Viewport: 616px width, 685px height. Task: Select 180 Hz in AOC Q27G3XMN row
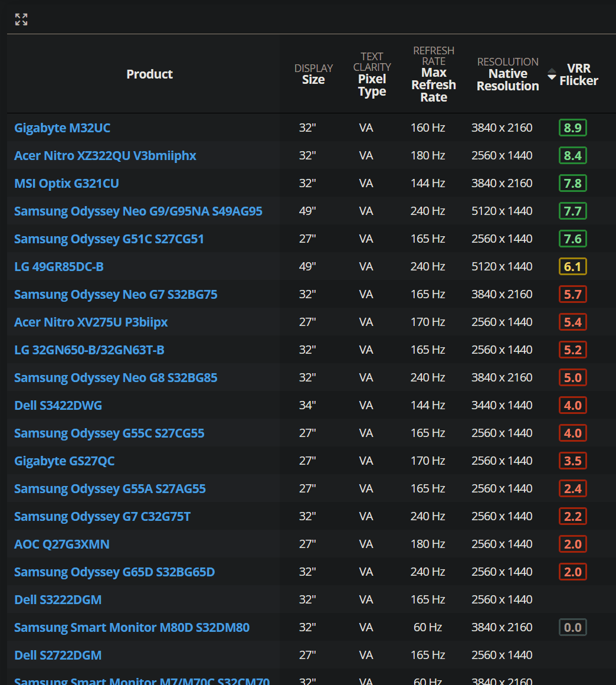point(428,544)
